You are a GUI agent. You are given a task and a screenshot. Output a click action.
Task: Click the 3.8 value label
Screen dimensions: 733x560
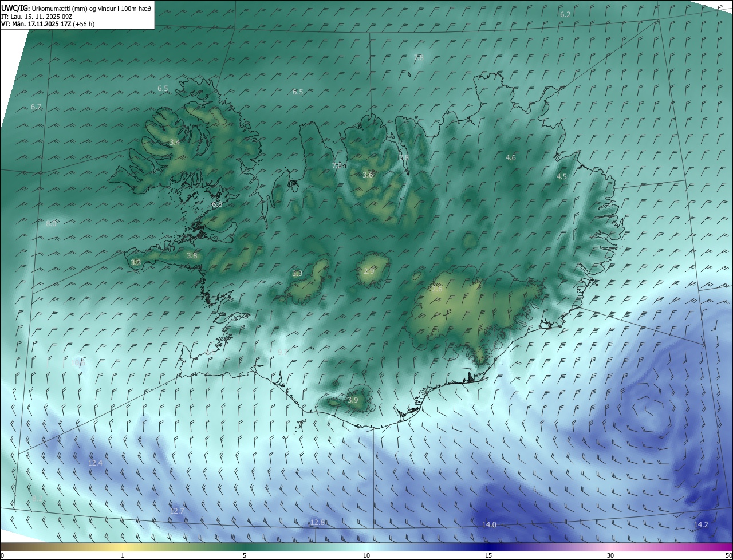tap(192, 256)
